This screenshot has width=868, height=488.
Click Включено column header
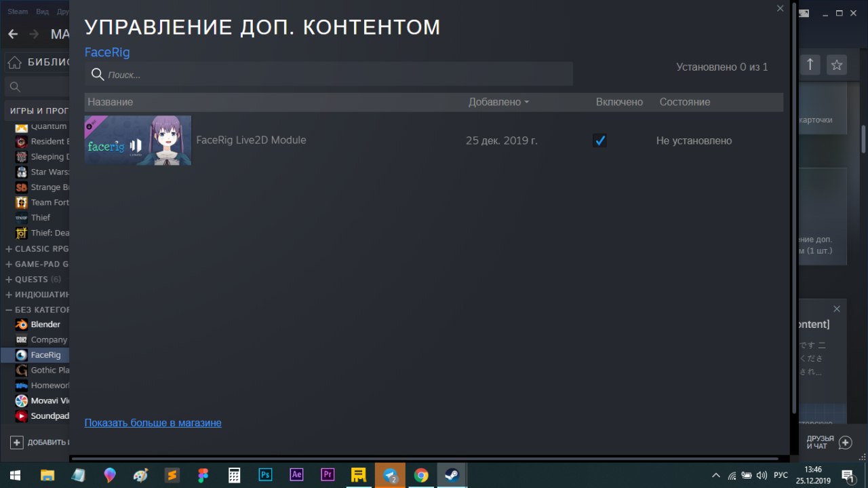(x=619, y=102)
